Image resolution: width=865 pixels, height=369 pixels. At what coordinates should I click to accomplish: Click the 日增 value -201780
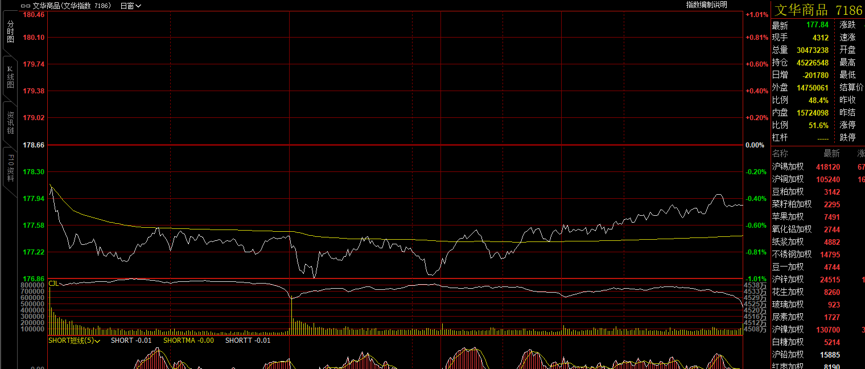pos(815,75)
